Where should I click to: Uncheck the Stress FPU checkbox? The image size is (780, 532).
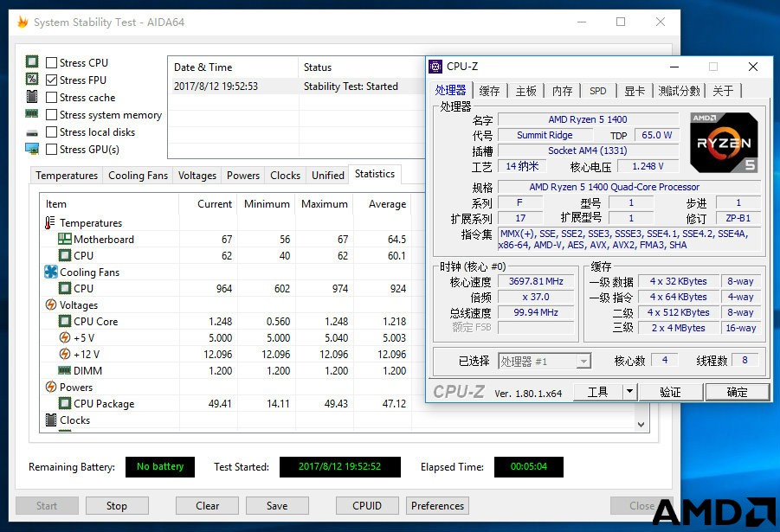click(x=51, y=80)
